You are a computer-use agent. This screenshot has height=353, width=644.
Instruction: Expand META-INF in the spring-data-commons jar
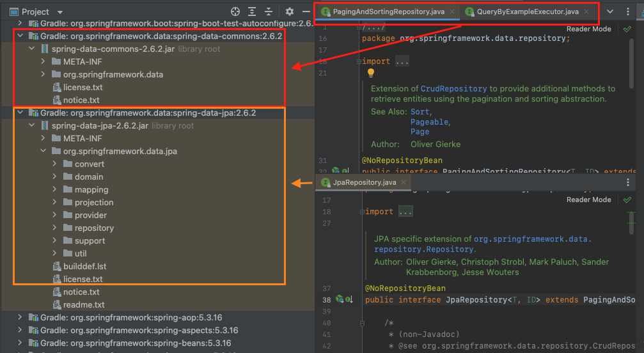[43, 61]
